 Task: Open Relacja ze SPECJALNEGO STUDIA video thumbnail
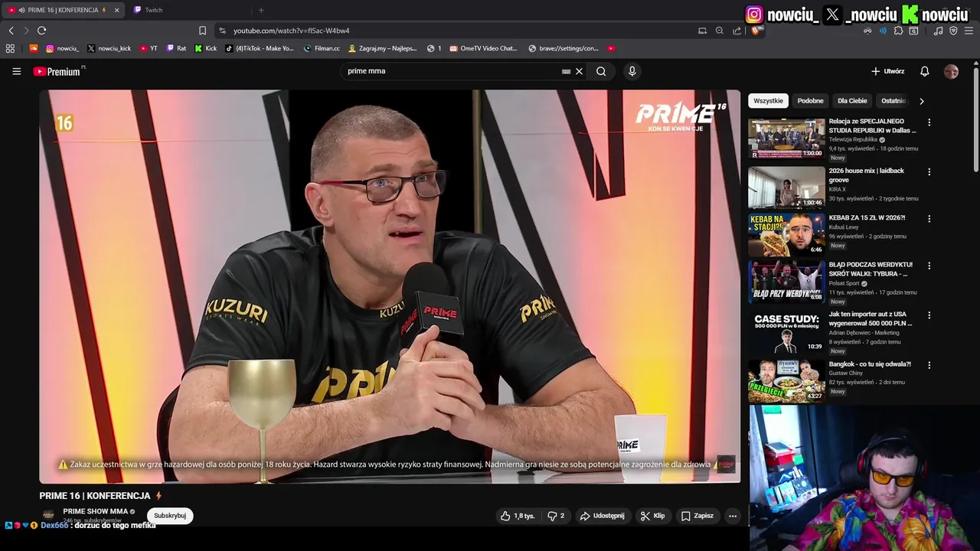pyautogui.click(x=786, y=139)
